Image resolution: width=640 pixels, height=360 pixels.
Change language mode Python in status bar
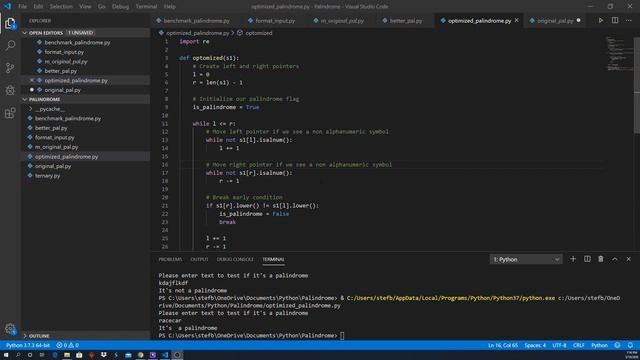pos(599,345)
